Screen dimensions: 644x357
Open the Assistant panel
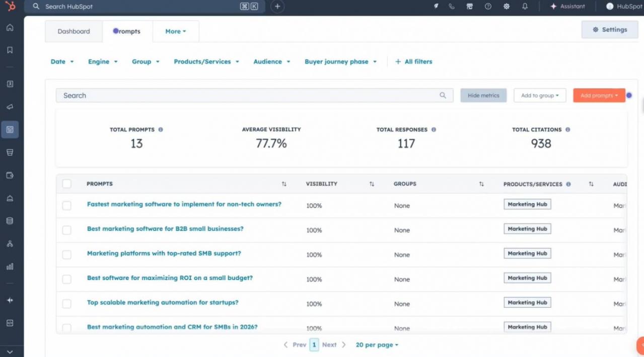click(567, 7)
